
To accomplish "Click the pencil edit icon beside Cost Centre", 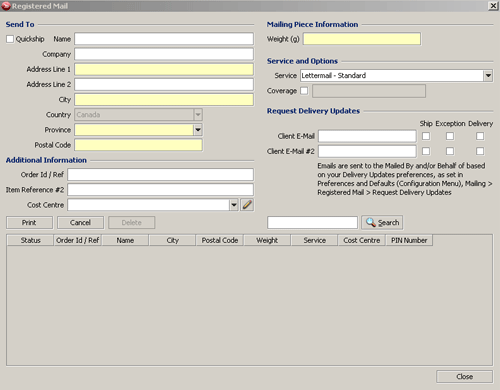I will [247, 205].
